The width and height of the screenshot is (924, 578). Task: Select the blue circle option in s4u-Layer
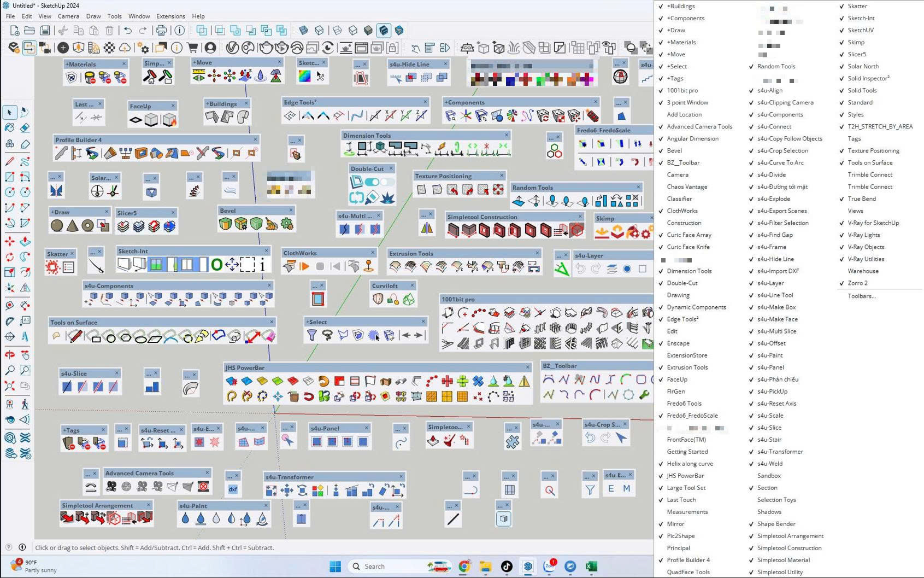click(627, 268)
